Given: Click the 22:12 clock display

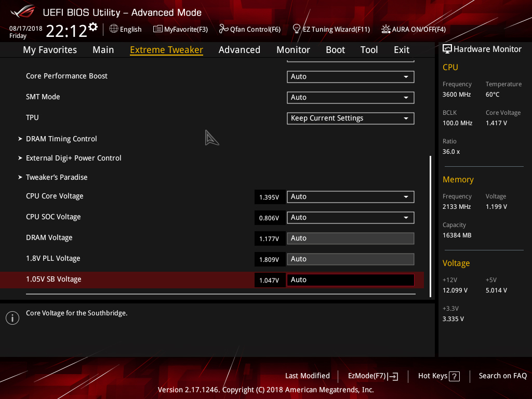Looking at the screenshot, I should coord(66,31).
